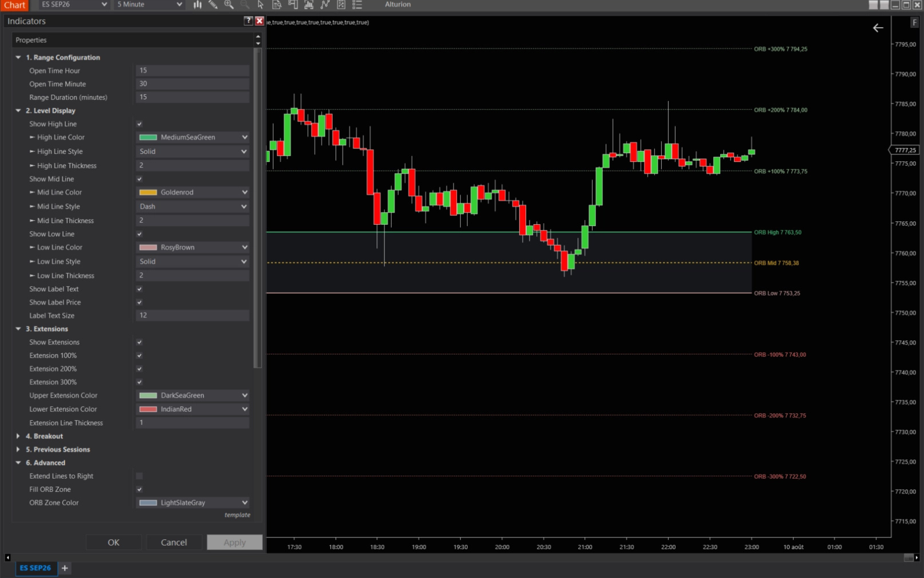Click the Cancel button
Image resolution: width=924 pixels, height=578 pixels.
click(x=174, y=542)
